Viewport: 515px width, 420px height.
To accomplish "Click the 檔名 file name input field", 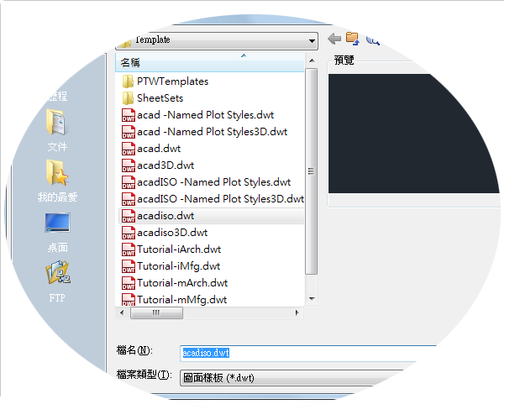I will click(308, 353).
